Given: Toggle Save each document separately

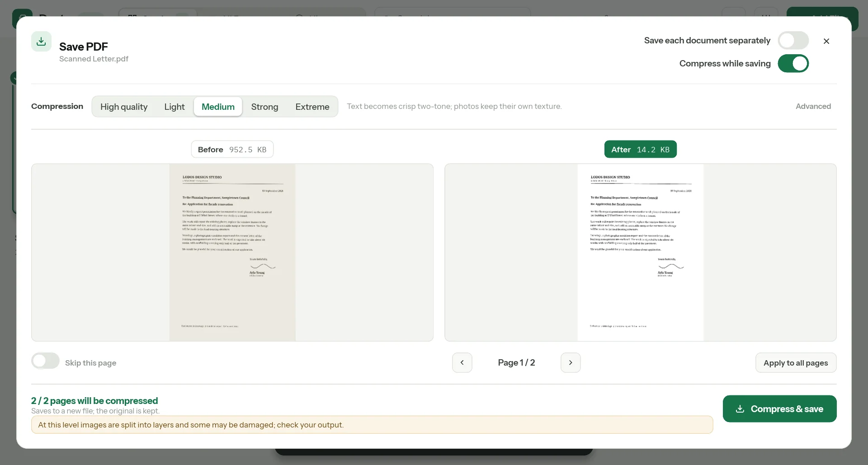Looking at the screenshot, I should click(x=793, y=40).
